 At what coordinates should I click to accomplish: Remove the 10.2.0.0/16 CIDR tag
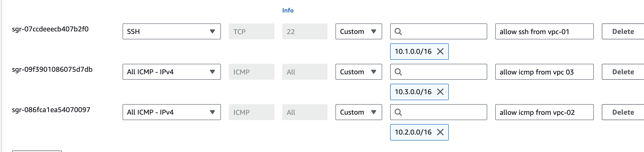[440, 132]
